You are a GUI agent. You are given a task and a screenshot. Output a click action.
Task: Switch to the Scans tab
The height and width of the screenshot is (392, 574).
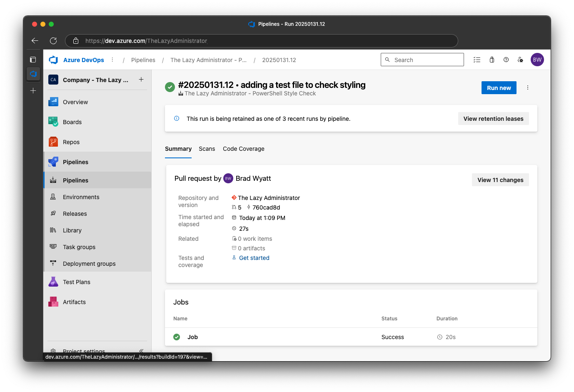[x=207, y=149]
